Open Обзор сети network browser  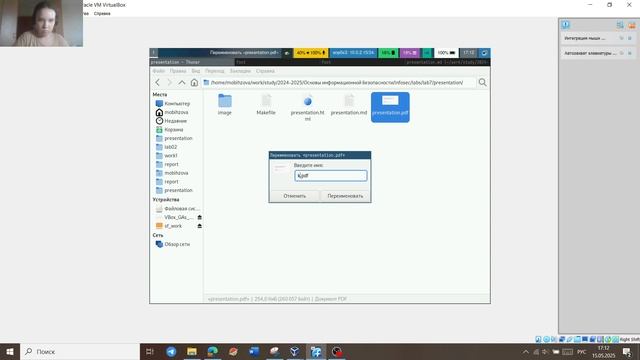coord(173,244)
